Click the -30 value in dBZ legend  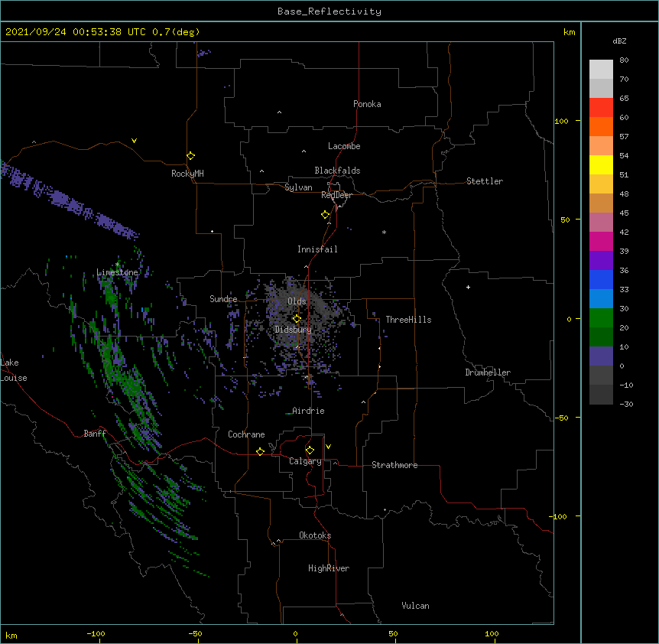pyautogui.click(x=626, y=405)
